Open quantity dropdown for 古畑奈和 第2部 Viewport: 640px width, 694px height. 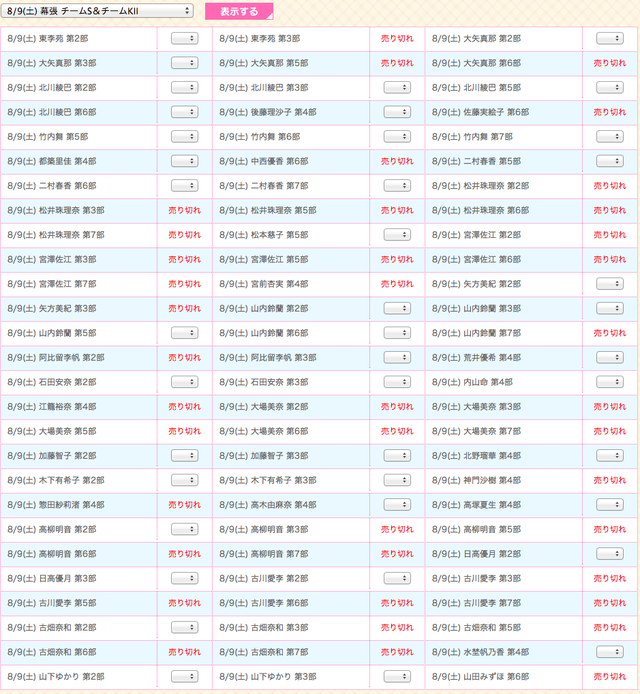[185, 628]
